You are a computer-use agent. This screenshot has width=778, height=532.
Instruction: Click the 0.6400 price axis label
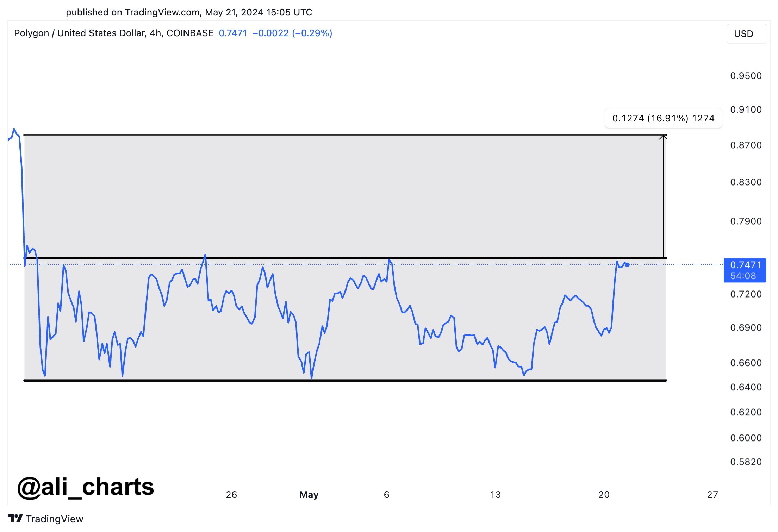coord(746,387)
